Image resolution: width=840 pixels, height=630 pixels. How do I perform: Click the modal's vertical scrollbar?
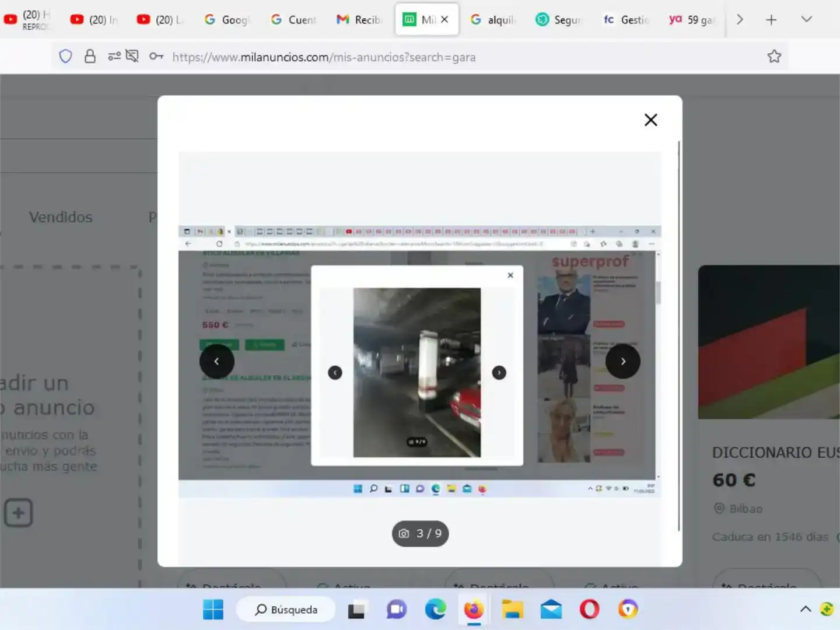coord(678,335)
